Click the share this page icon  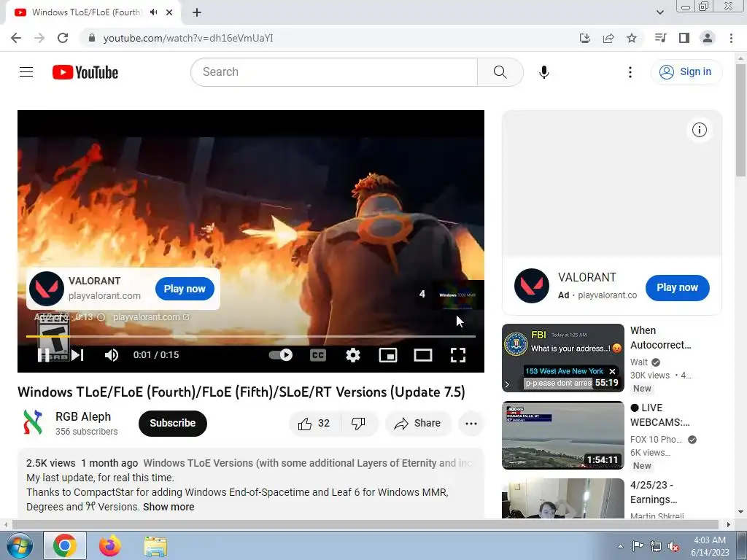pyautogui.click(x=608, y=38)
